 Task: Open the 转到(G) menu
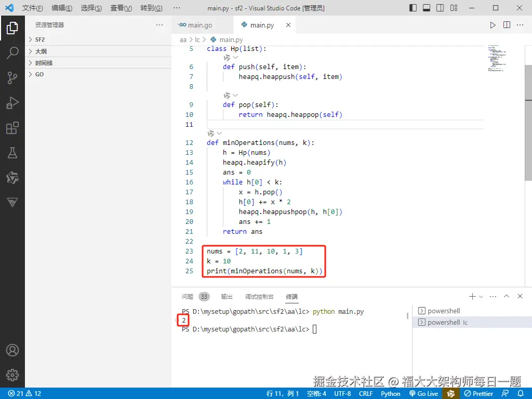(151, 8)
